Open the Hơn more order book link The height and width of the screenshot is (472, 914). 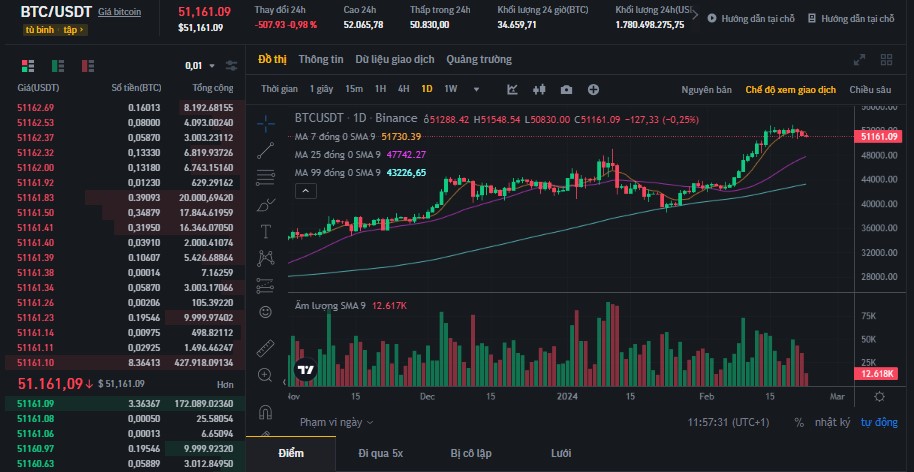pyautogui.click(x=226, y=385)
